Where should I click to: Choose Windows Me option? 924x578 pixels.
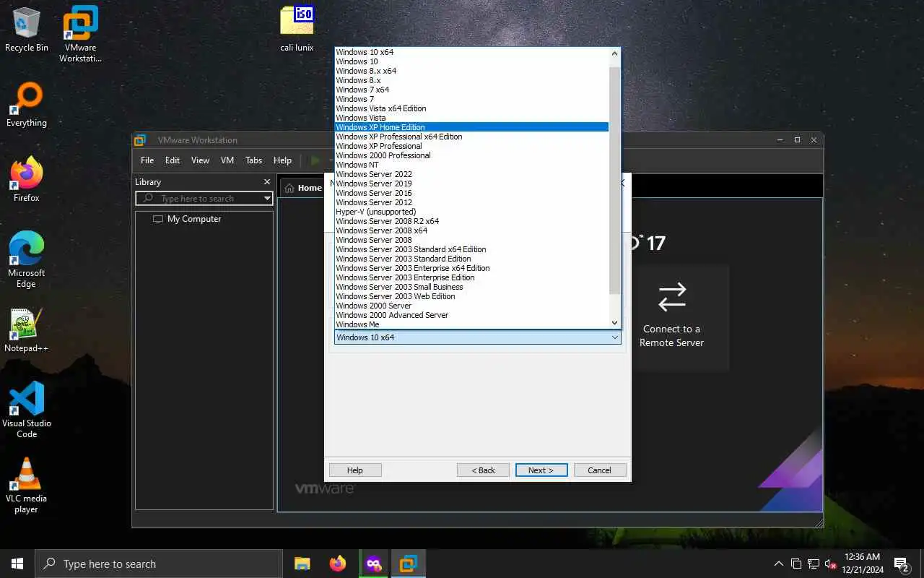472,324
